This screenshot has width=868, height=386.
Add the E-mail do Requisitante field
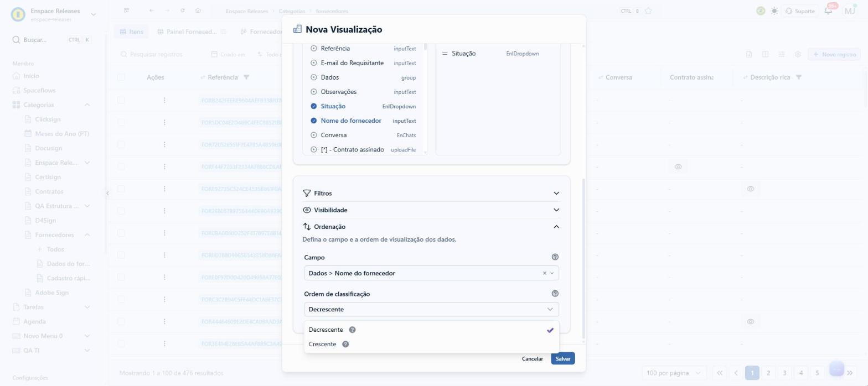click(314, 63)
